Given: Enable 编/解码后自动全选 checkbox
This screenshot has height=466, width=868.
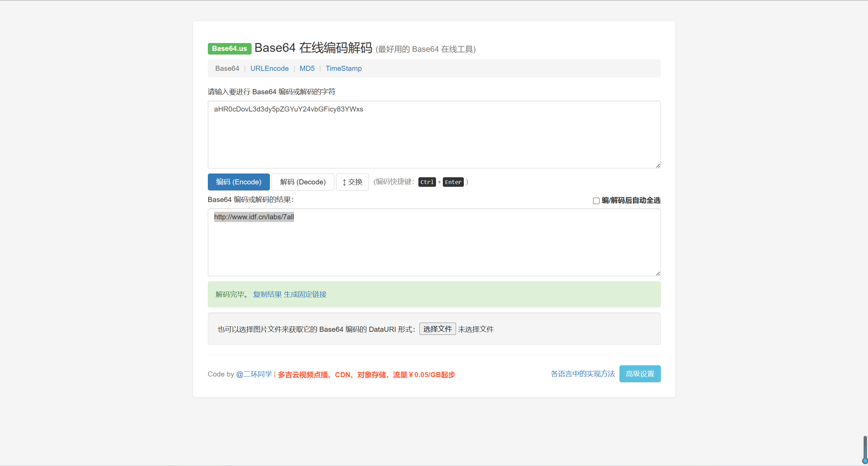Looking at the screenshot, I should coord(596,201).
